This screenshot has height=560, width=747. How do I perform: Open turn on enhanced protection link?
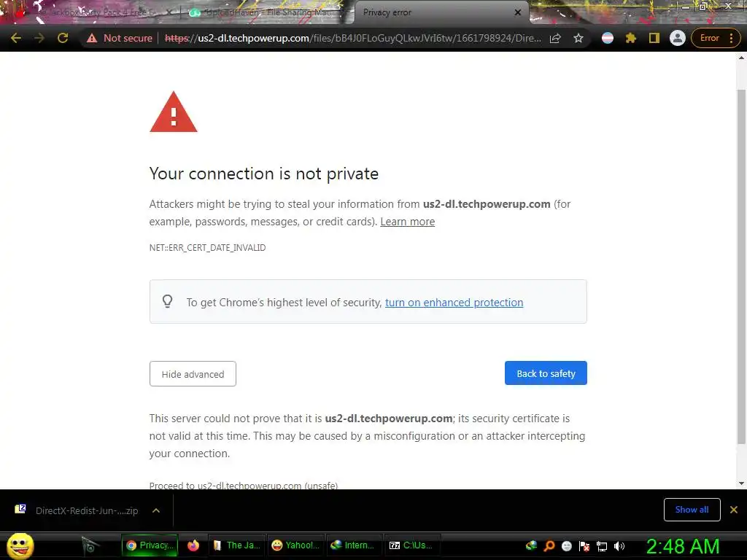[454, 303]
